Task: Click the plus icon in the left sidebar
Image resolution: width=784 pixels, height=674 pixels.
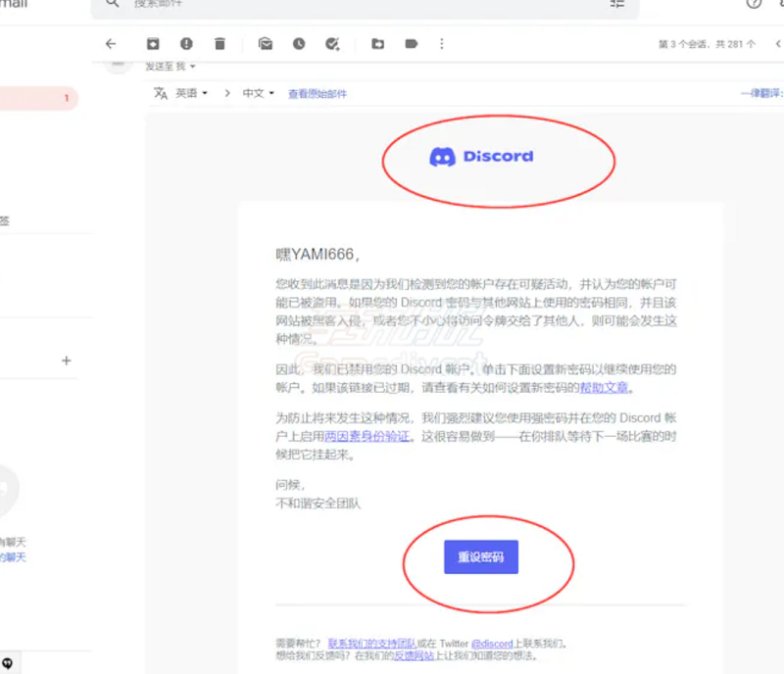Action: (66, 361)
